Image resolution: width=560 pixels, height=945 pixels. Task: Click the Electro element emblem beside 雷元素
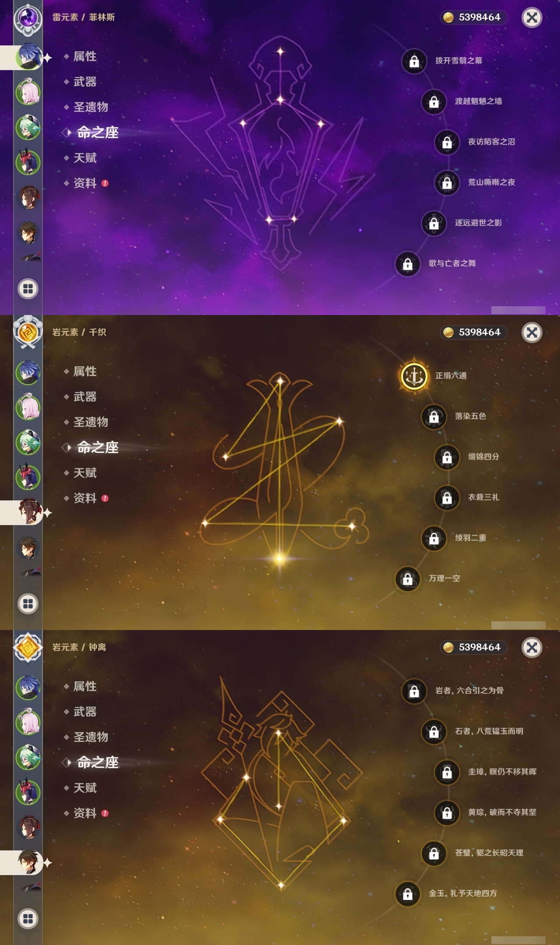pos(28,18)
